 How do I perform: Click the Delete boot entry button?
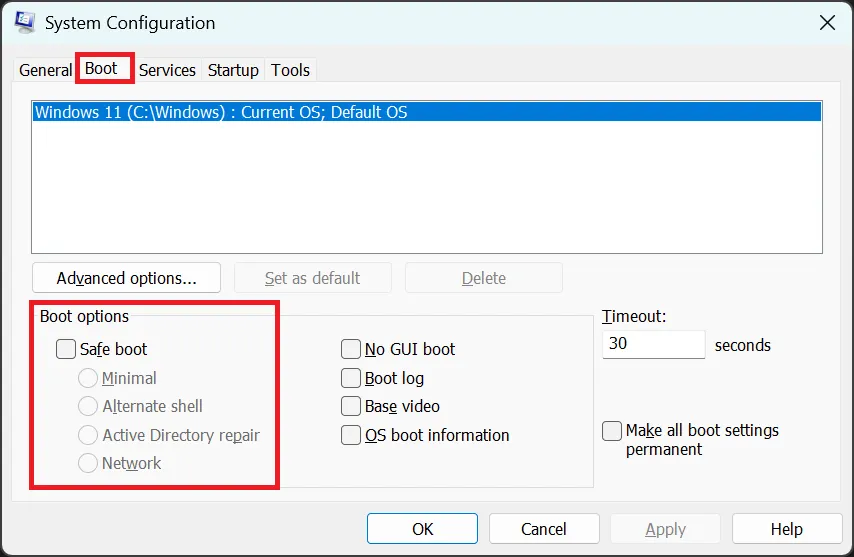[x=484, y=278]
